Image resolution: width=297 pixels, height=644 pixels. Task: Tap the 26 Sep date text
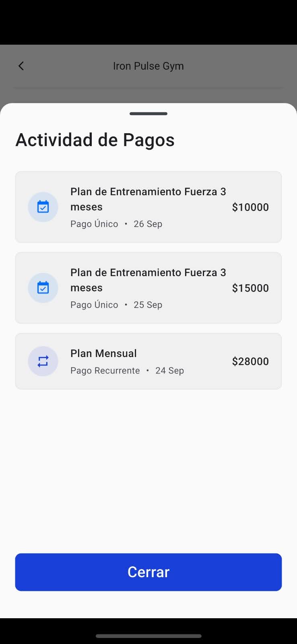click(x=148, y=224)
